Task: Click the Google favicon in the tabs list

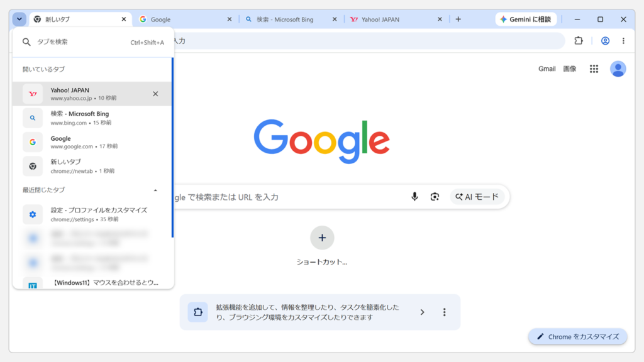Action: coord(33,142)
